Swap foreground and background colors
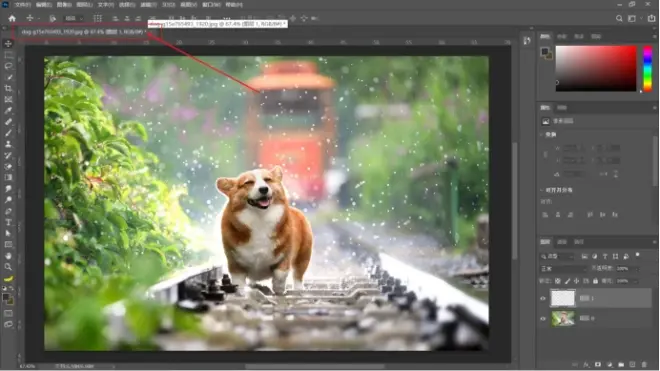 (x=11, y=288)
